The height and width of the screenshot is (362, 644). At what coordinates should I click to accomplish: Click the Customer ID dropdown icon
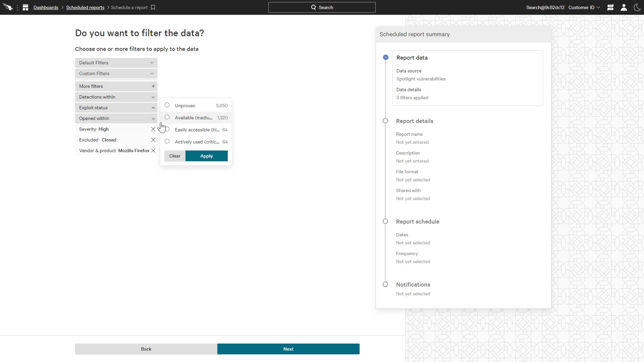tap(599, 7)
